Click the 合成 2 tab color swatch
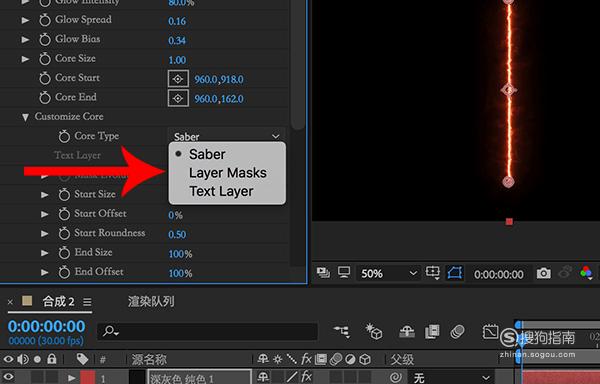Viewport: 600px width, 384px height. 27,301
